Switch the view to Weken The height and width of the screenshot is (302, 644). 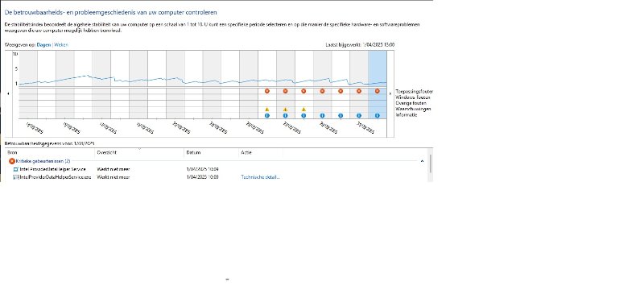click(61, 45)
